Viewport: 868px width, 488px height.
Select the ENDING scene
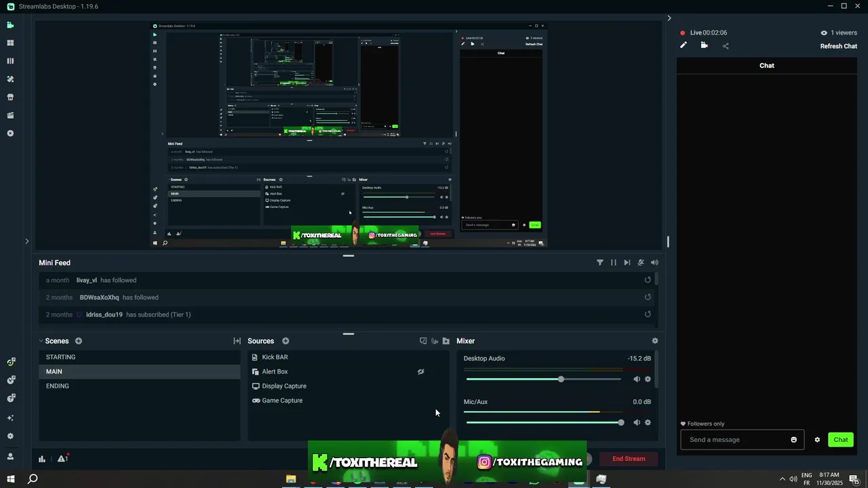(x=140, y=386)
